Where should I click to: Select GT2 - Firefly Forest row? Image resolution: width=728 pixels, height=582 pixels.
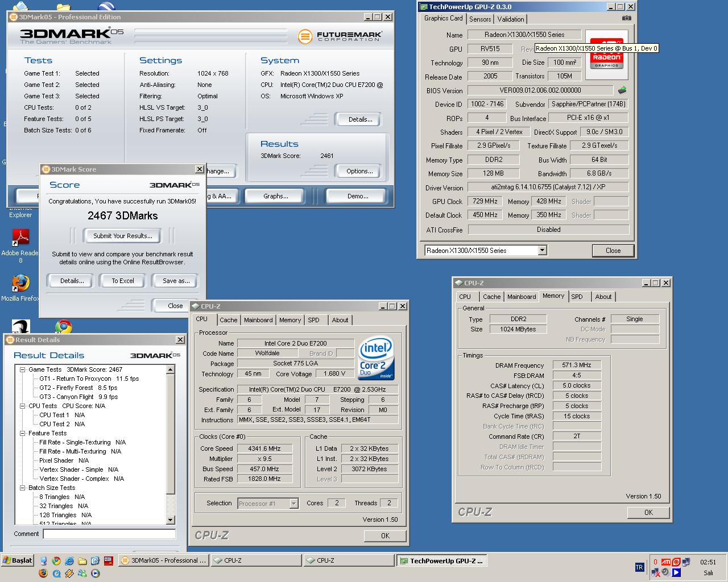point(78,388)
